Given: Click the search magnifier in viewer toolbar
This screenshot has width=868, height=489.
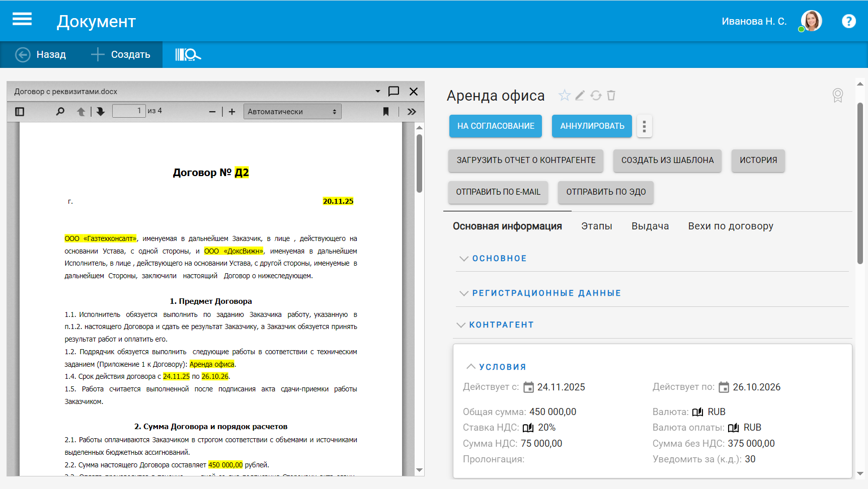Looking at the screenshot, I should [60, 112].
